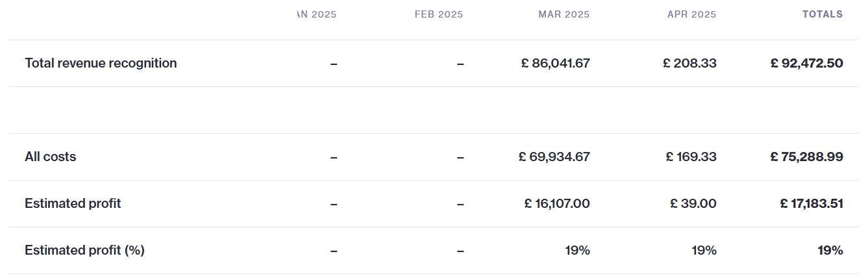Select the Total revenue recognition row label
This screenshot has height=280, width=868.
pyautogui.click(x=101, y=63)
